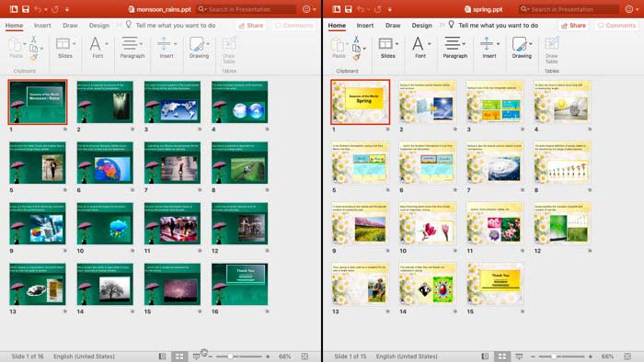
Task: Click zoom out minus in spring status bar
Action: click(x=533, y=356)
